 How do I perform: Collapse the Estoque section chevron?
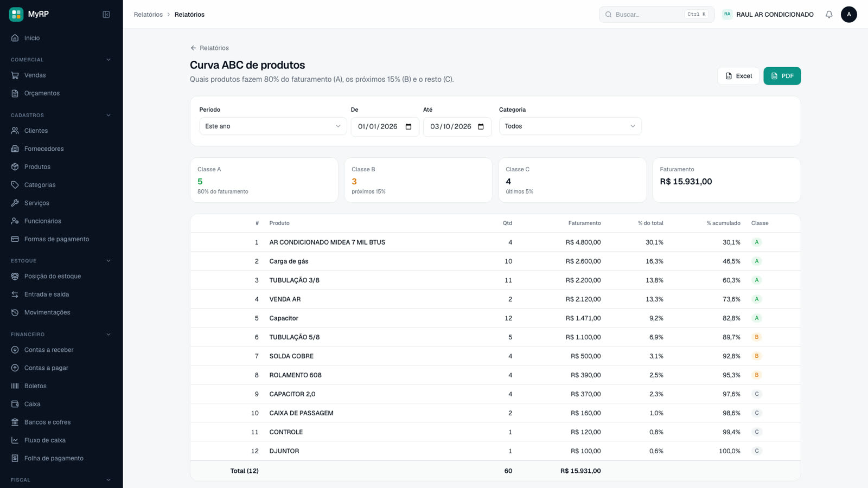(x=108, y=261)
